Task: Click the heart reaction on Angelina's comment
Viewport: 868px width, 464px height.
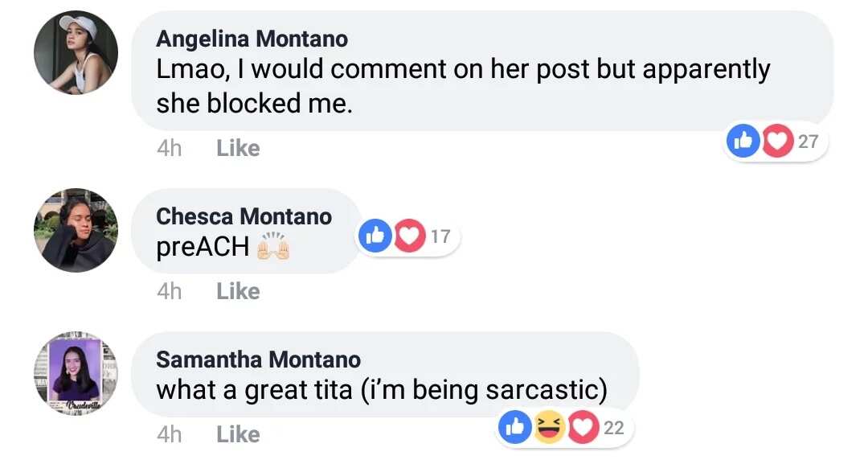Action: point(777,142)
